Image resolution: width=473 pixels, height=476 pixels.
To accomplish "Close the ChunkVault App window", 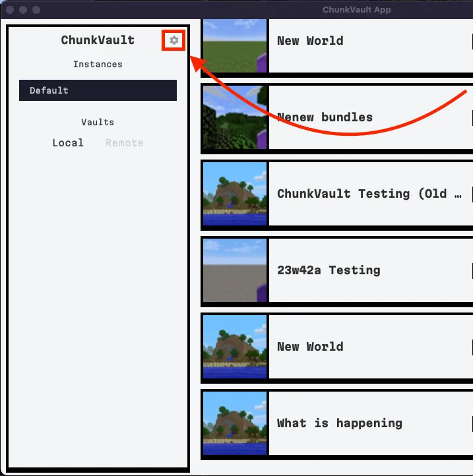I will pyautogui.click(x=10, y=10).
